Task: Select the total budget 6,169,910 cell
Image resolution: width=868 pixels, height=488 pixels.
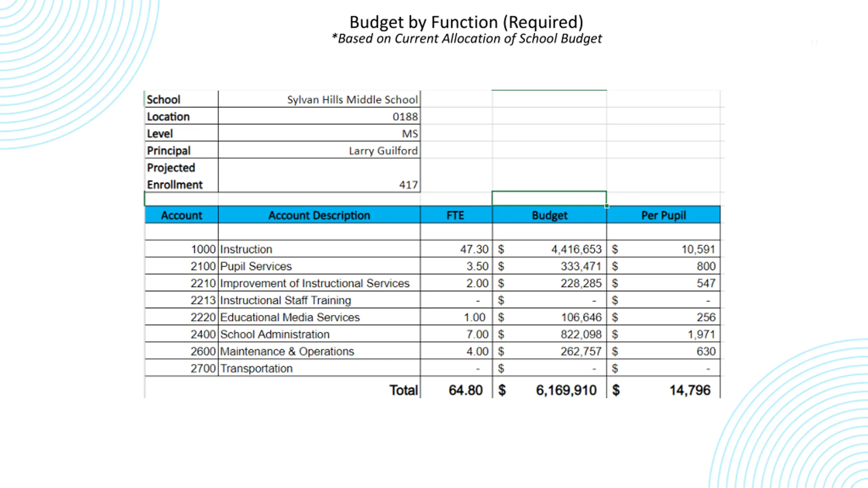Action: coord(566,390)
